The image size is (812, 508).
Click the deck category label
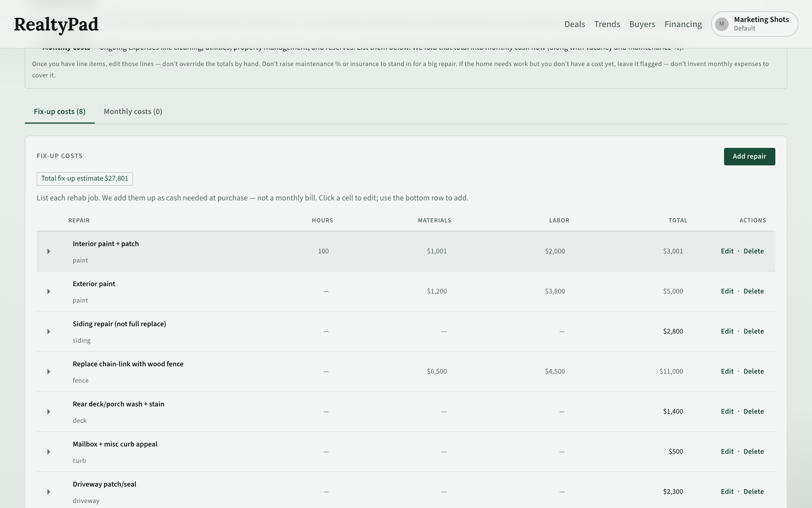click(x=80, y=421)
